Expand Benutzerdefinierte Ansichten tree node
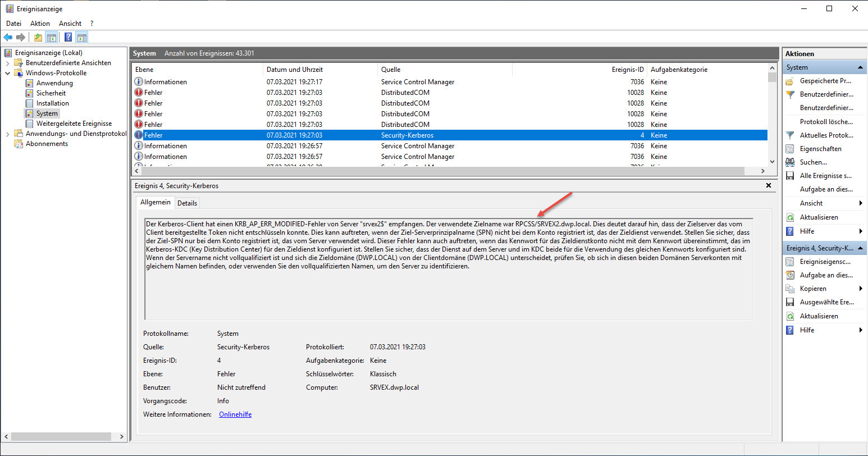 8,63
